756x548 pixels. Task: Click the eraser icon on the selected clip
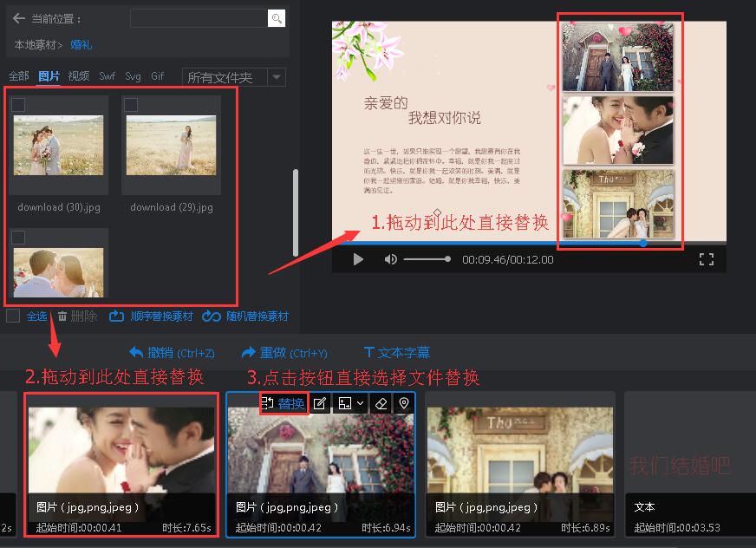381,403
